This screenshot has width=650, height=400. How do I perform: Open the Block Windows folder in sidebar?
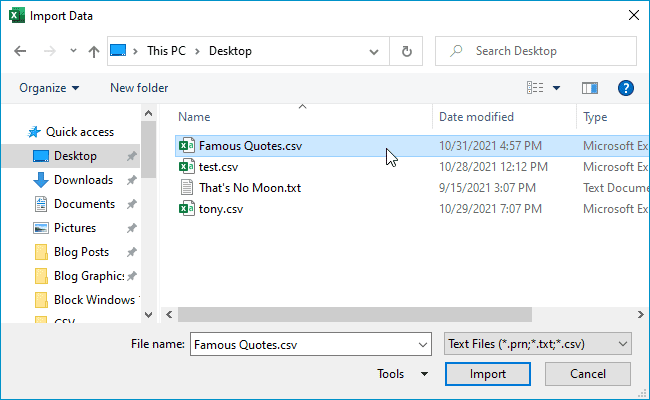97,300
